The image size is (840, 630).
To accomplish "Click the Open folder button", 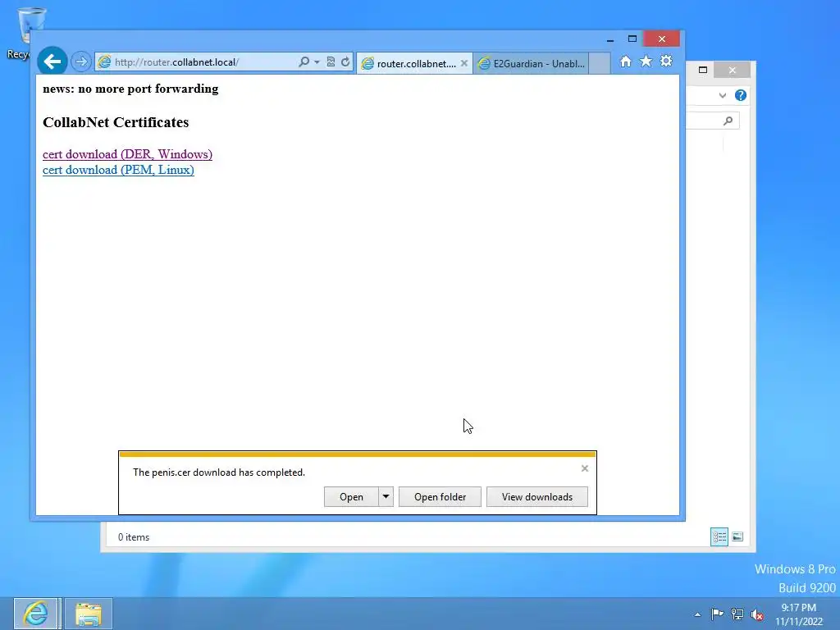I will click(x=440, y=497).
